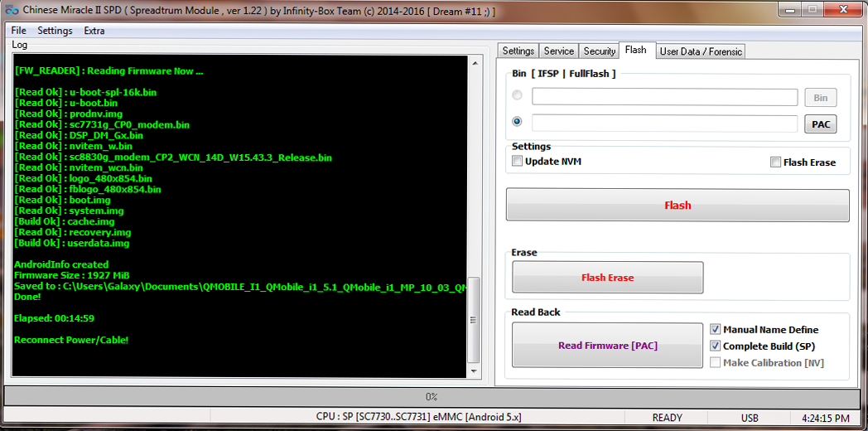Click the 4:24:15 PM clock in status bar
868x431 pixels.
click(826, 418)
